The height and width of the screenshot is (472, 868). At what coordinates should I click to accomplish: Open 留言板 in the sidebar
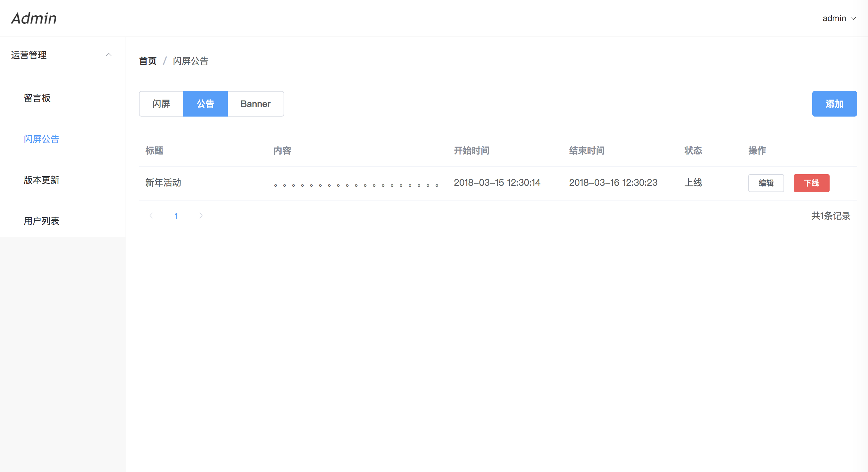37,98
